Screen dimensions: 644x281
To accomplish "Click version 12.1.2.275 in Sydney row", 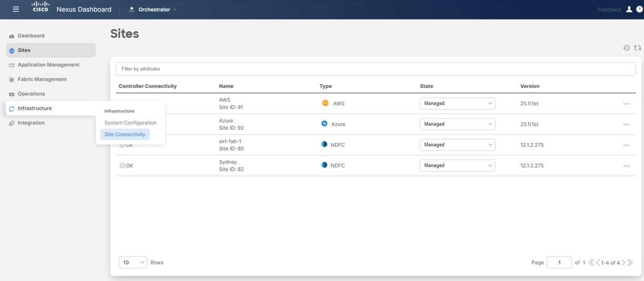I will point(532,166).
